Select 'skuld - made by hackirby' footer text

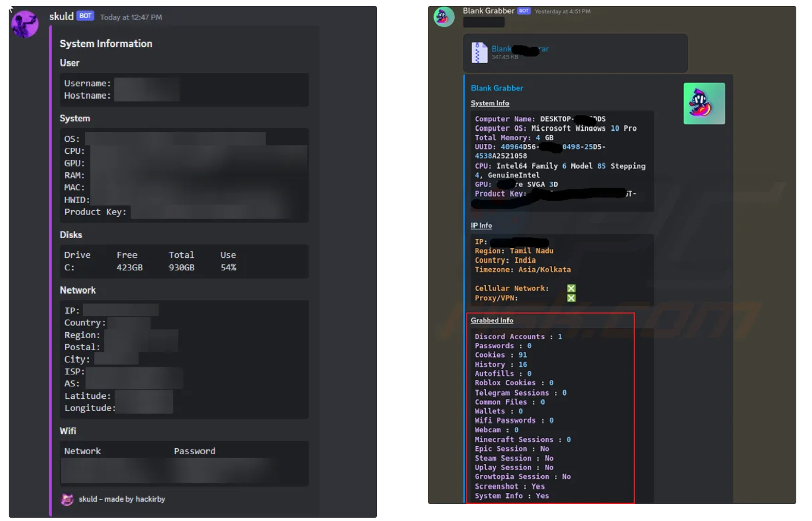122,499
